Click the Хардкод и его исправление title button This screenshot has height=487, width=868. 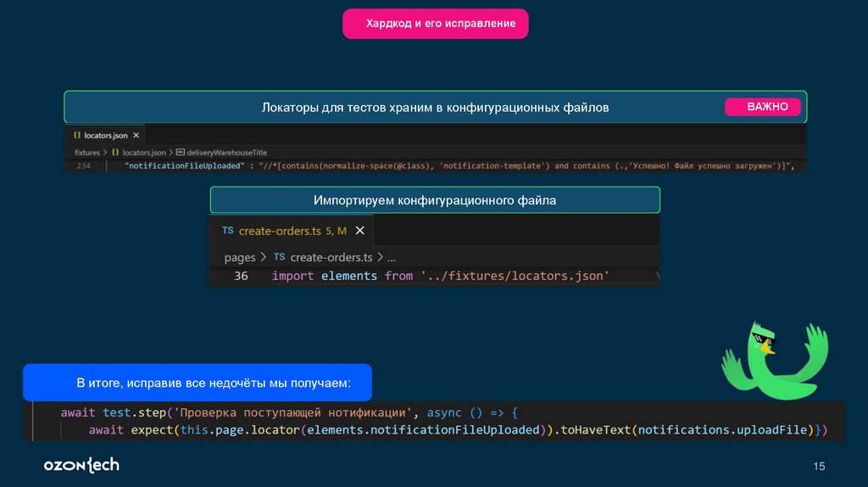435,24
